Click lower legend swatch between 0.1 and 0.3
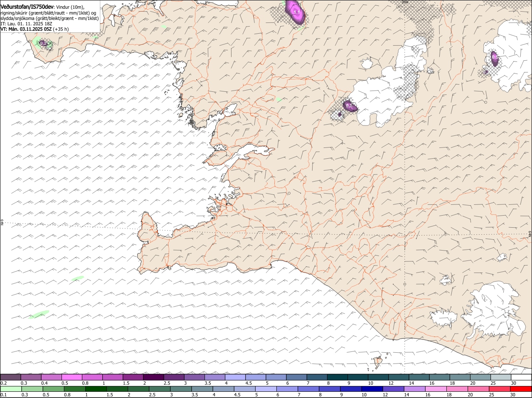 [11, 389]
